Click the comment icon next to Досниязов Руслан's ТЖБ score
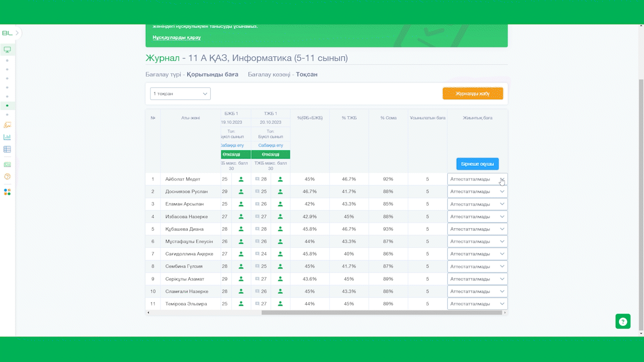 tap(257, 192)
